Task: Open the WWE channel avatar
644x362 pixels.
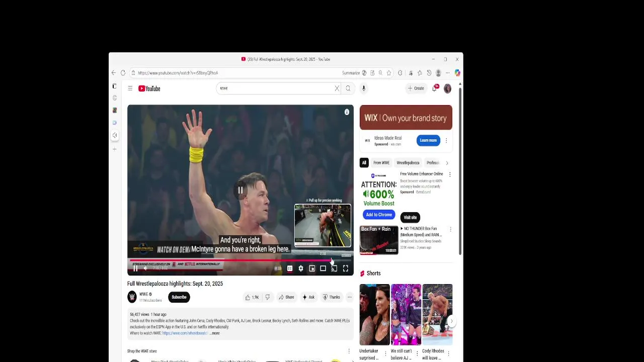Action: (x=132, y=297)
